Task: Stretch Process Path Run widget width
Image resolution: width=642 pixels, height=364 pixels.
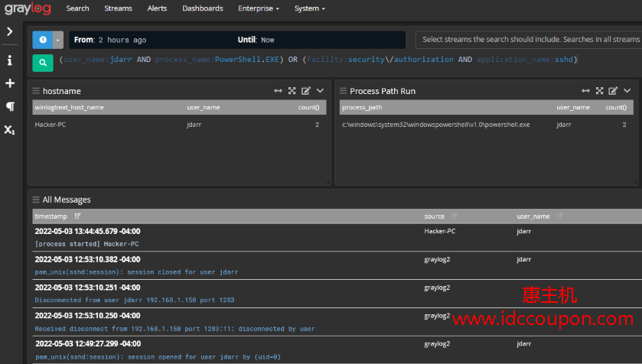Action: [x=585, y=91]
